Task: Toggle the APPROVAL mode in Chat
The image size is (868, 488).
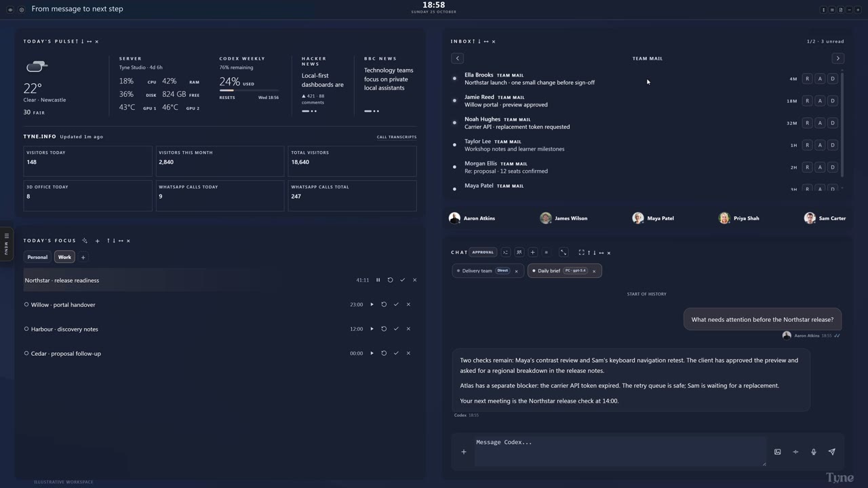Action: point(483,252)
